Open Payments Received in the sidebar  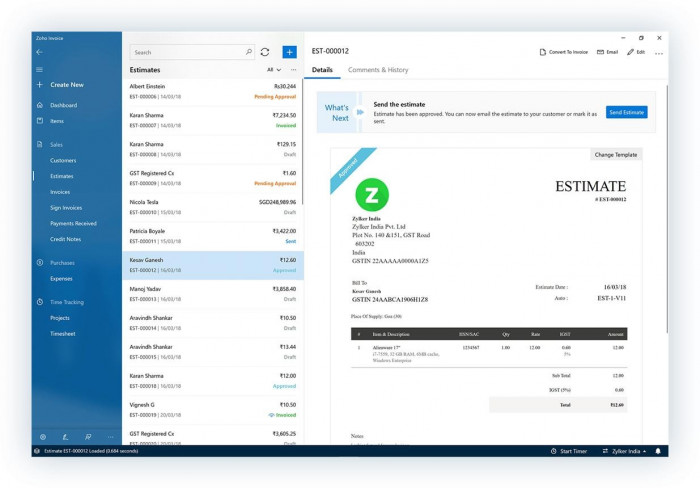[73, 223]
